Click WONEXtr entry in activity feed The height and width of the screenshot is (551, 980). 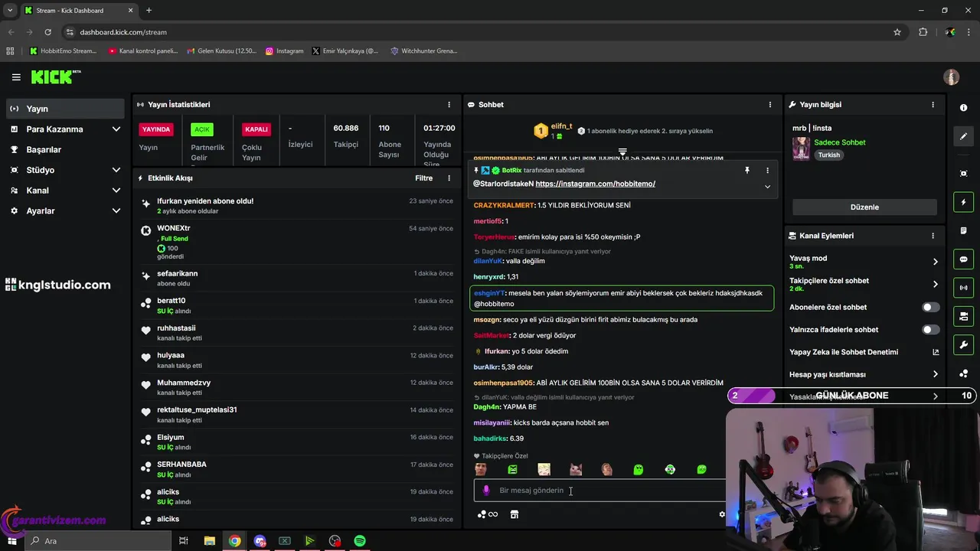pyautogui.click(x=297, y=243)
